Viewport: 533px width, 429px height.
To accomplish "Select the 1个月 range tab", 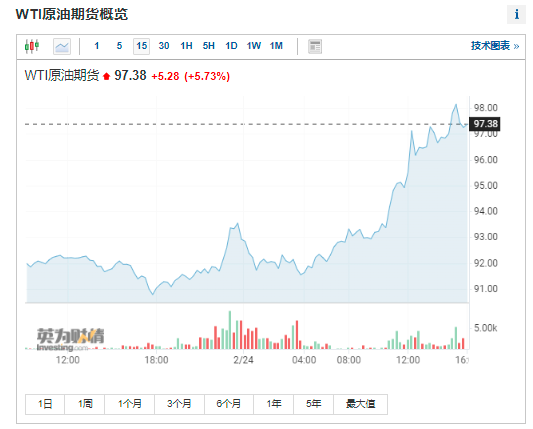I will pyautogui.click(x=130, y=404).
